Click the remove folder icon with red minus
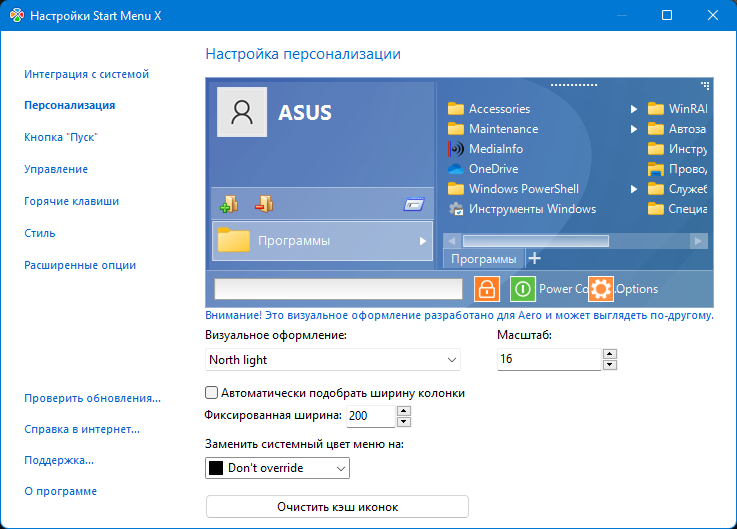This screenshot has height=529, width=737. point(264,204)
